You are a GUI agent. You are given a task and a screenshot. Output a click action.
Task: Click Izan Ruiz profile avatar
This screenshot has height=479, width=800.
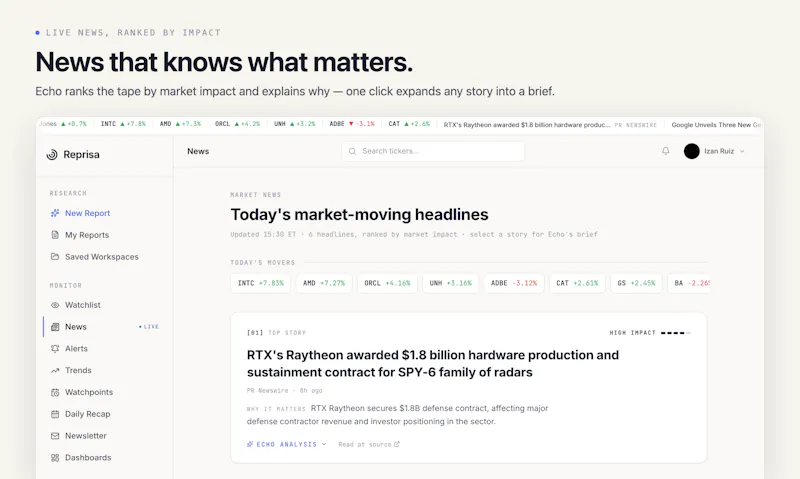[x=691, y=151]
